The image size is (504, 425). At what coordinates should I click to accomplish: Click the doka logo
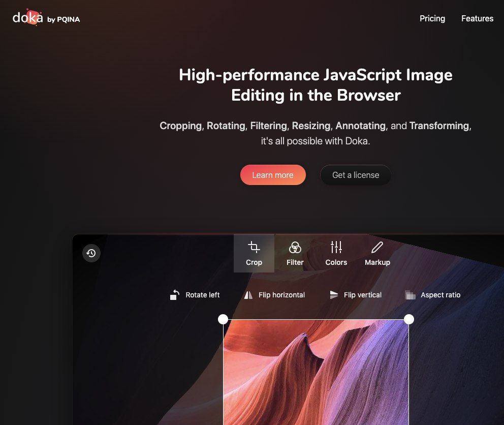tap(27, 17)
